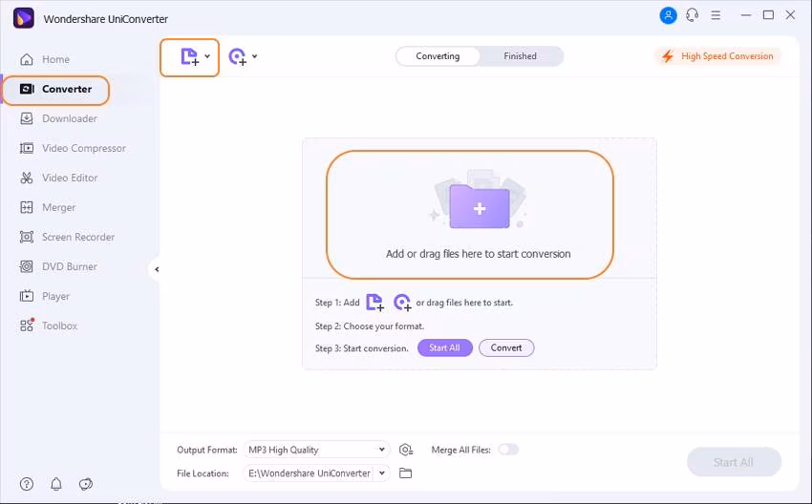Screen dimensions: 812x504
Task: Click the load DVD icon in toolbar
Action: click(238, 57)
